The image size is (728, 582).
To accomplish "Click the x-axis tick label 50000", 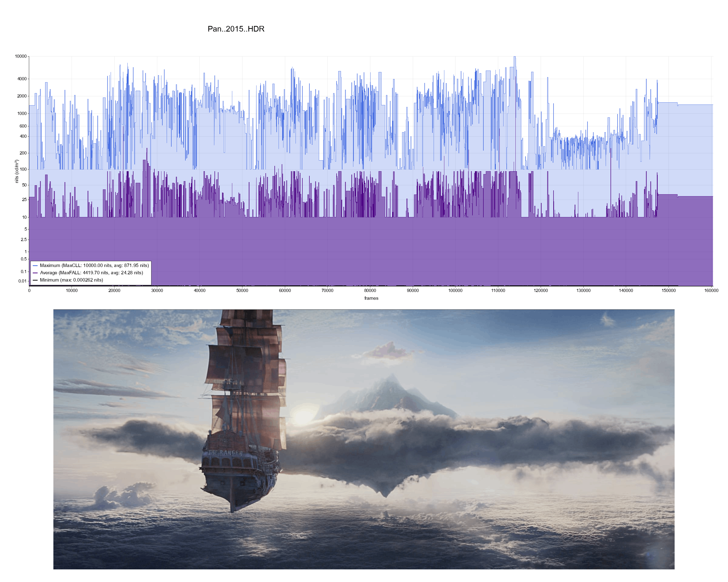I will click(242, 291).
